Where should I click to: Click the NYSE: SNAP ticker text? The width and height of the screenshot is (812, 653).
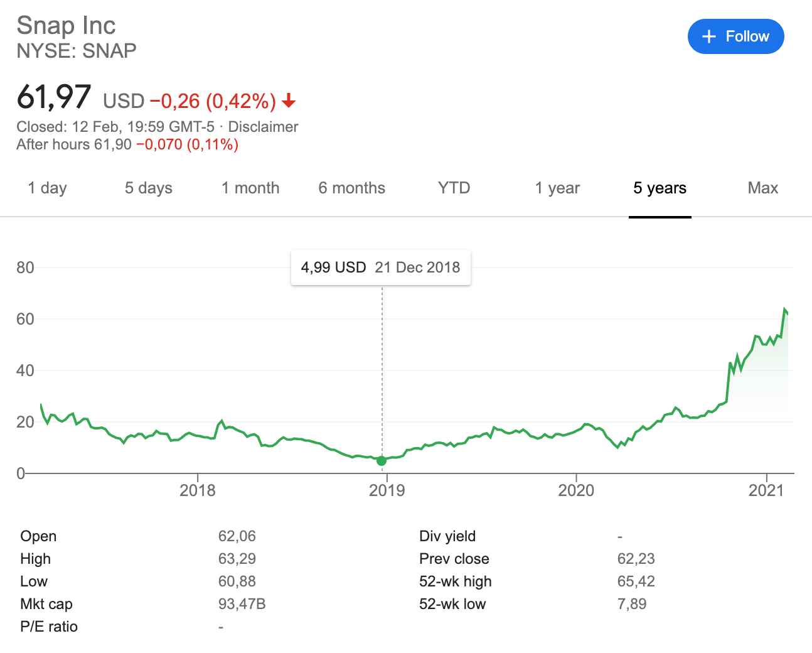[77, 51]
